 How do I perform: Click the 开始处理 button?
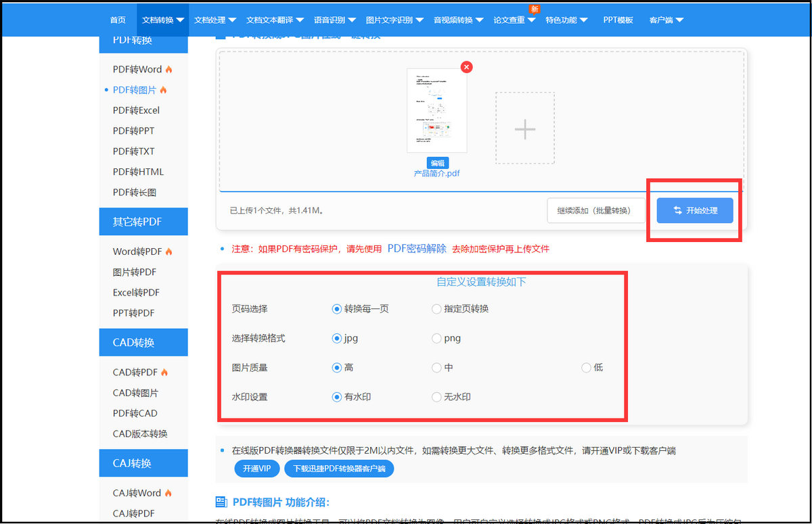tap(696, 210)
